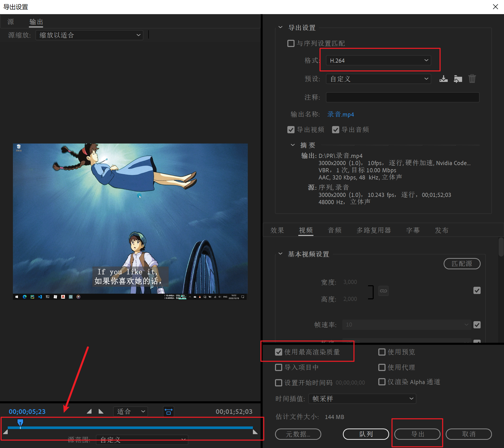Click the video settings panel scrollbar

click(501, 247)
